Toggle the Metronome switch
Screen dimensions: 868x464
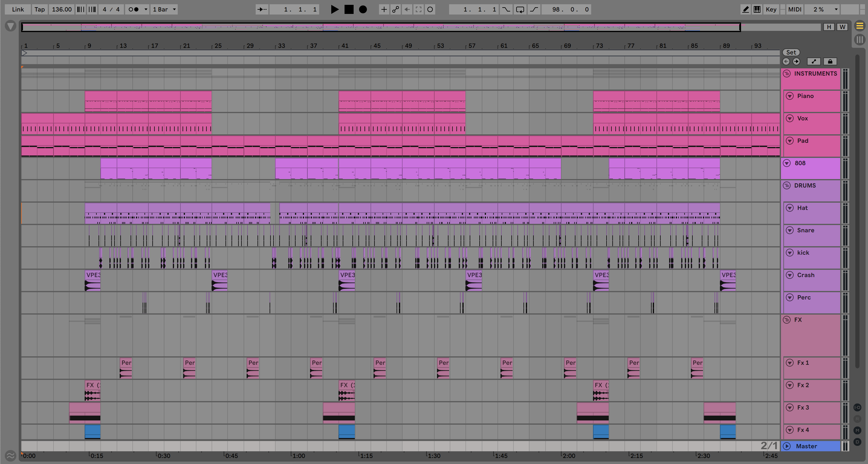coord(134,9)
